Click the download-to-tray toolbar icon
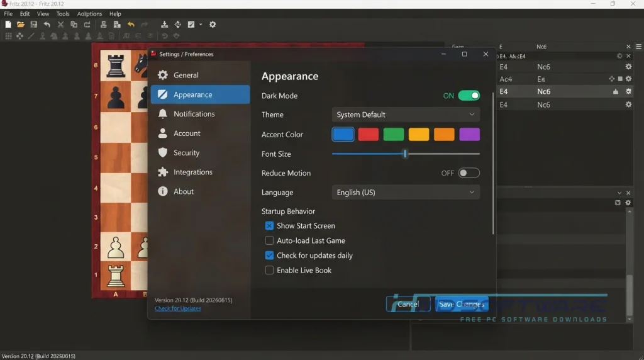The width and height of the screenshot is (644, 360). point(164,25)
